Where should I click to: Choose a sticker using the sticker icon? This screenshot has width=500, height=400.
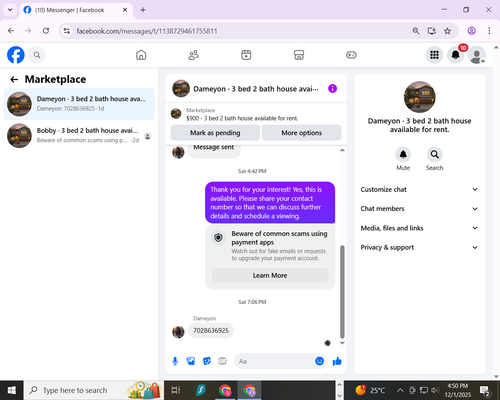pyautogui.click(x=207, y=361)
